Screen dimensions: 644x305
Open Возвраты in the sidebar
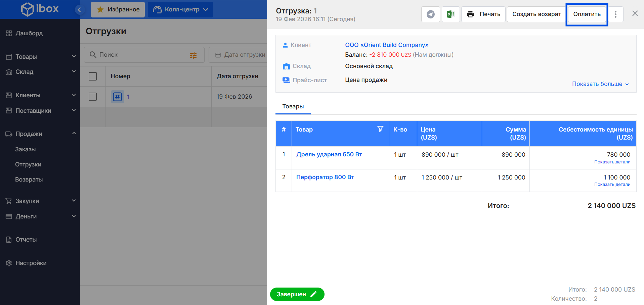coord(29,180)
